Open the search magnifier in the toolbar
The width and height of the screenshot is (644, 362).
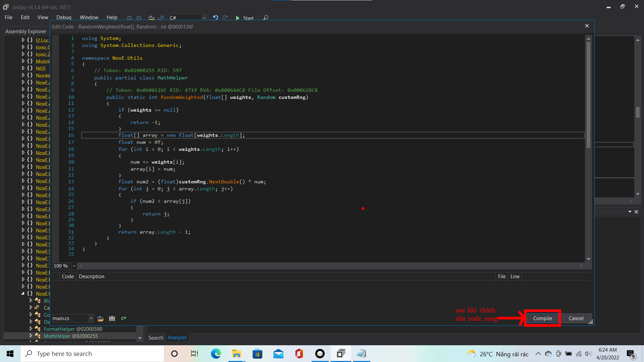[x=266, y=18]
